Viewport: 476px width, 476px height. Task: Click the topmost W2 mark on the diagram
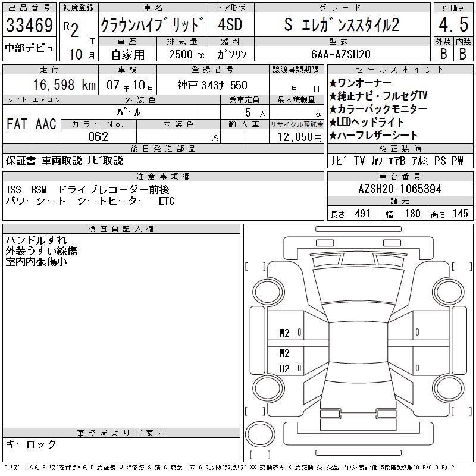pyautogui.click(x=284, y=333)
